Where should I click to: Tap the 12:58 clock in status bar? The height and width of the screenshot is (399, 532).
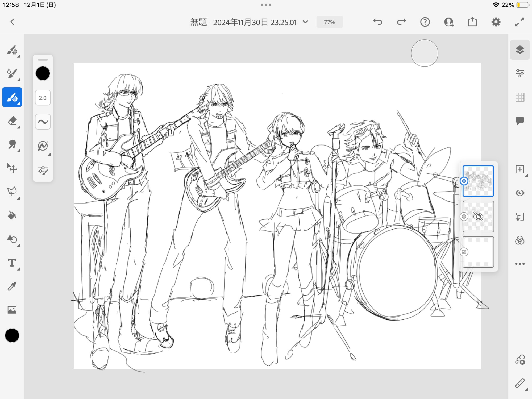11,5
